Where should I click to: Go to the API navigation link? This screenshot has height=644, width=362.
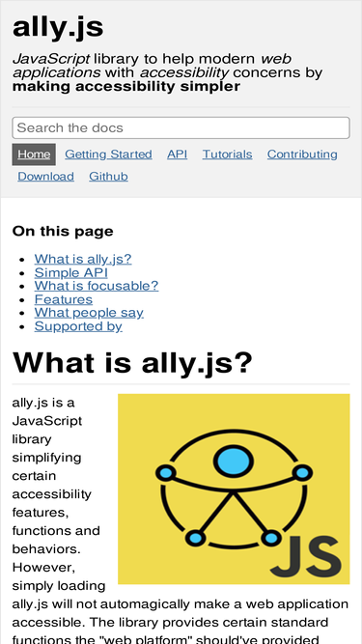(x=177, y=154)
